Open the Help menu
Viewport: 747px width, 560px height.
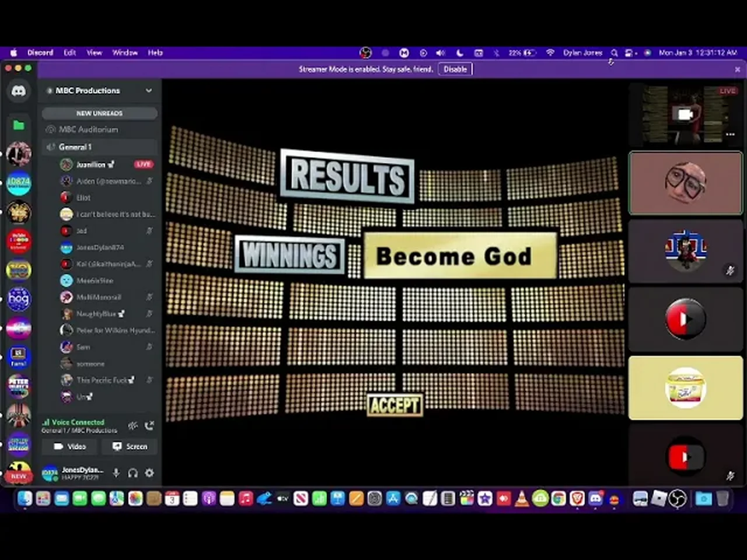coord(155,52)
